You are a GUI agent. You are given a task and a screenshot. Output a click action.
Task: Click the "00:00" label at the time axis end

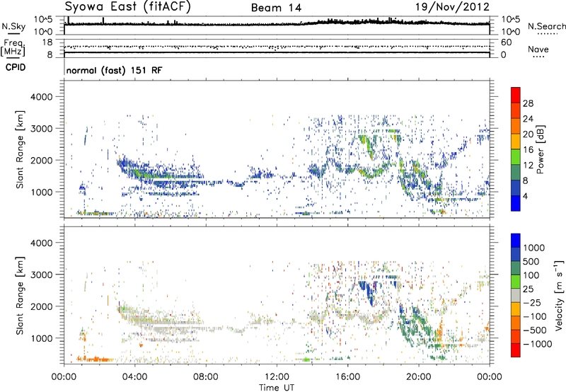(490, 377)
